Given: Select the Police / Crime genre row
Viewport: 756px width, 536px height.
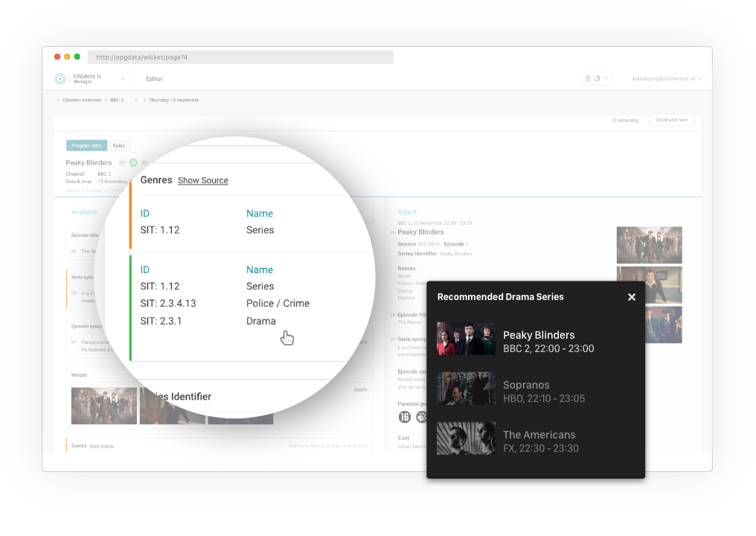Looking at the screenshot, I should 225,304.
